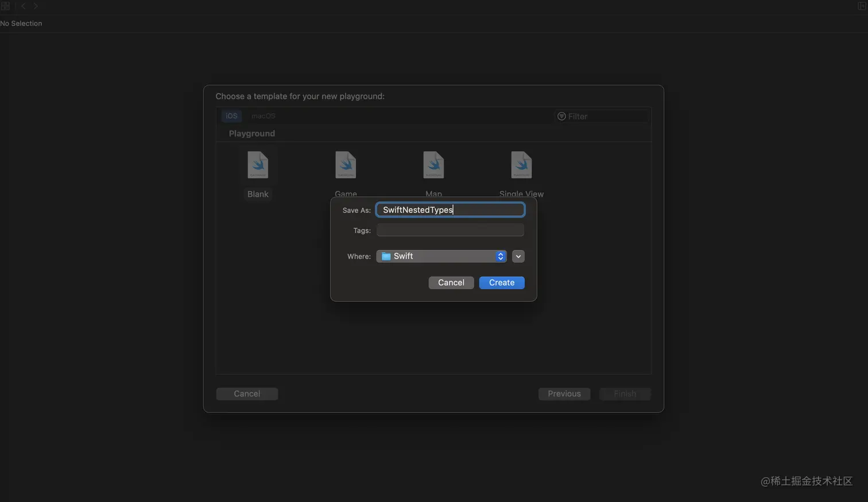Click the filter icon beside Filter field
Screen dimensions: 868x502
tap(561, 116)
